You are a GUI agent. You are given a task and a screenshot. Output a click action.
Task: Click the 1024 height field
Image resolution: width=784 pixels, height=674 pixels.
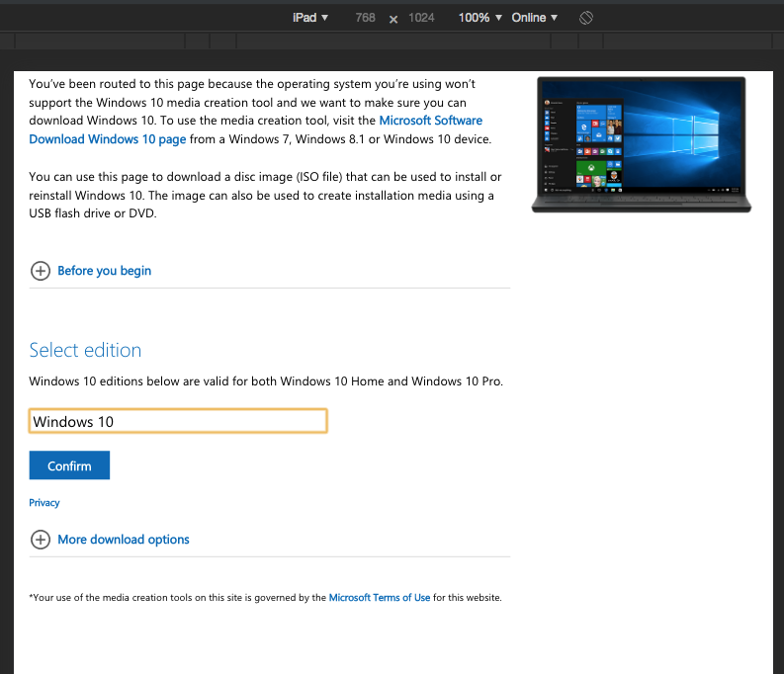(421, 18)
